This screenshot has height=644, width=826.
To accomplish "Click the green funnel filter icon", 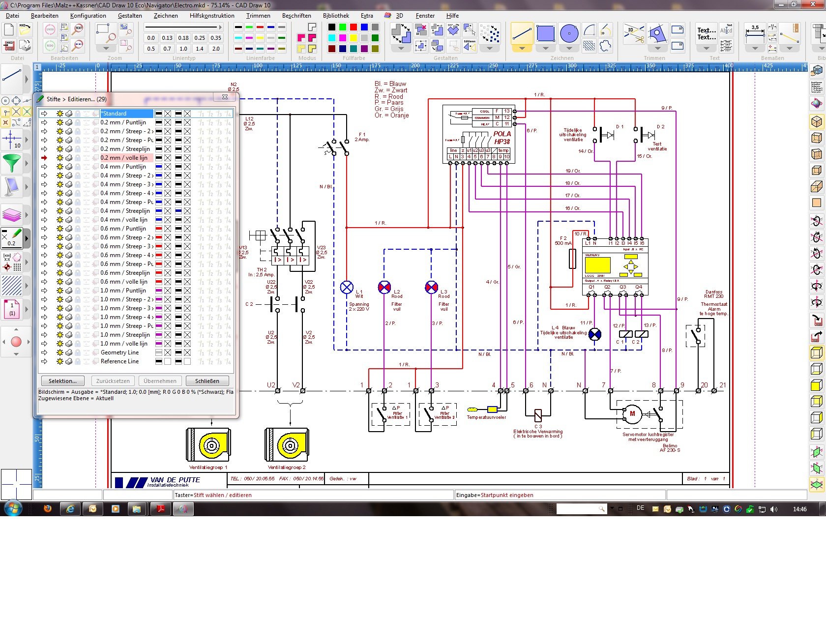I will point(12,163).
